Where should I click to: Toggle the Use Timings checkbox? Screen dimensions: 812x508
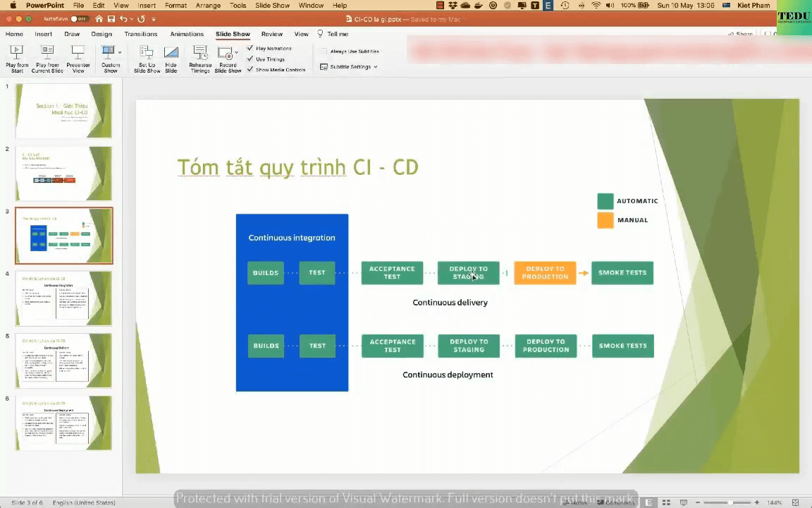pos(250,59)
